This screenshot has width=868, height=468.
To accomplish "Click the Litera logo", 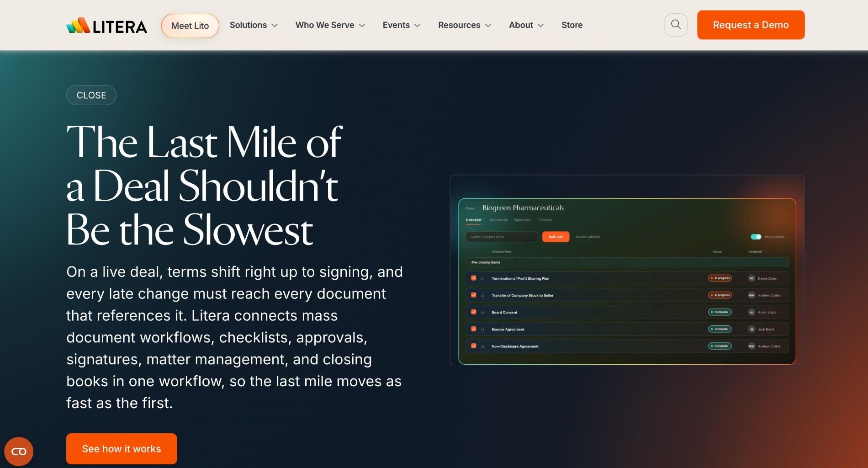I will click(106, 26).
